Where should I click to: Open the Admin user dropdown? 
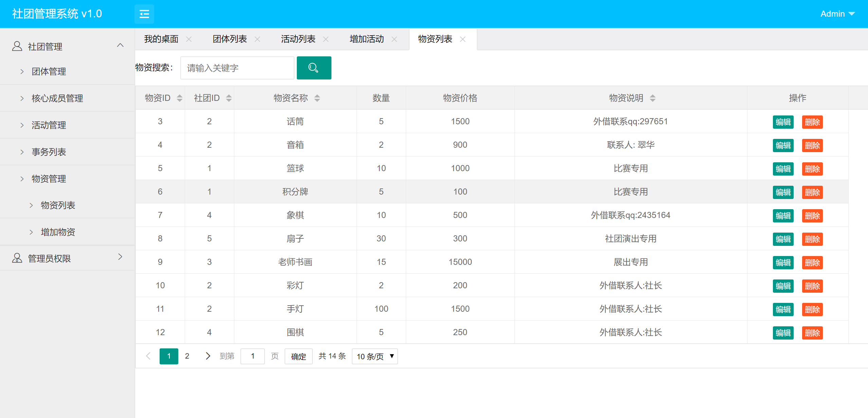tap(837, 14)
